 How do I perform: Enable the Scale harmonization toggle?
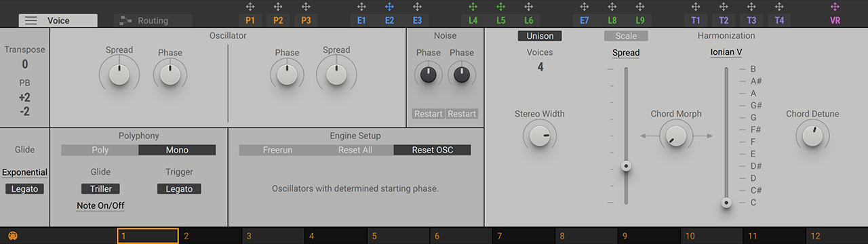point(626,36)
